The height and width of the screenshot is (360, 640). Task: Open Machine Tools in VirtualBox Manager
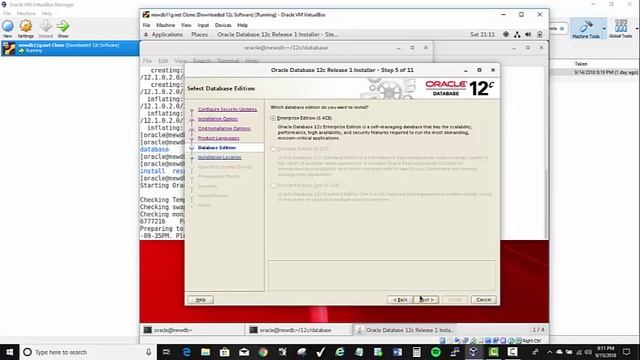click(586, 28)
